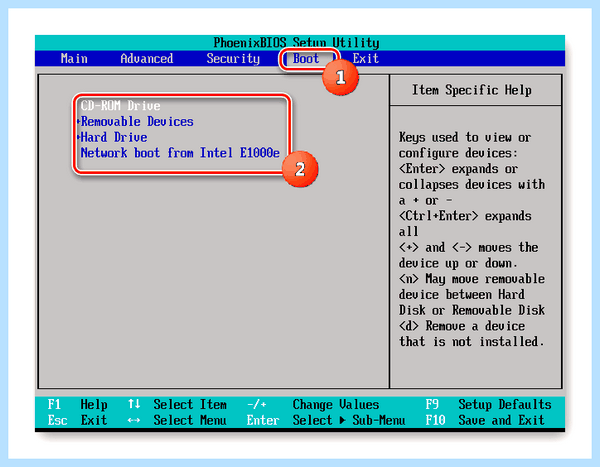600x467 pixels.
Task: Expand the Hard Drive arrow marker
Action: coord(78,137)
